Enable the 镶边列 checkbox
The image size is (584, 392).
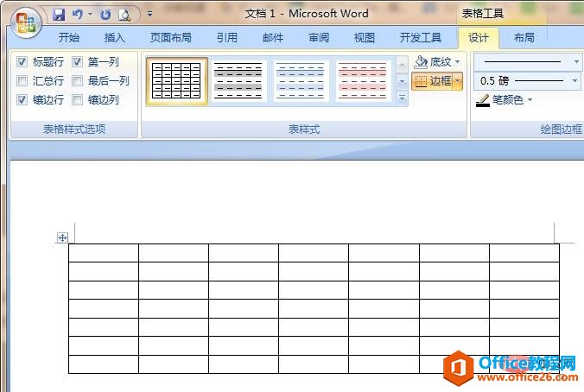(78, 100)
